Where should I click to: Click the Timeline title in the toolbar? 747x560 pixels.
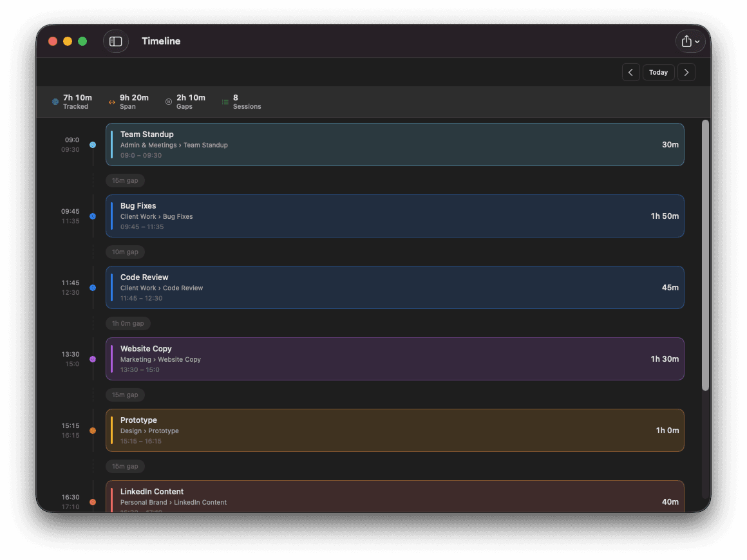point(161,41)
